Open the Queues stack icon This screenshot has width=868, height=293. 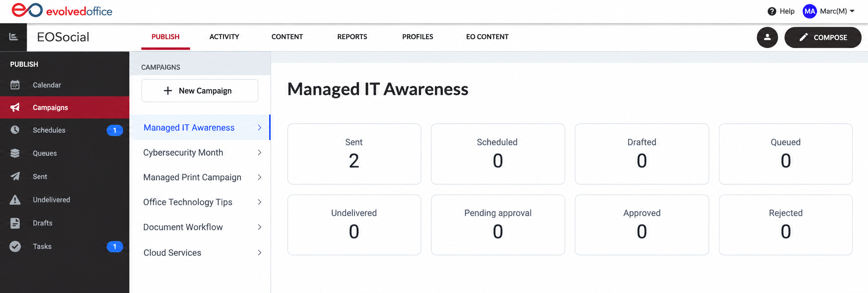pos(15,153)
